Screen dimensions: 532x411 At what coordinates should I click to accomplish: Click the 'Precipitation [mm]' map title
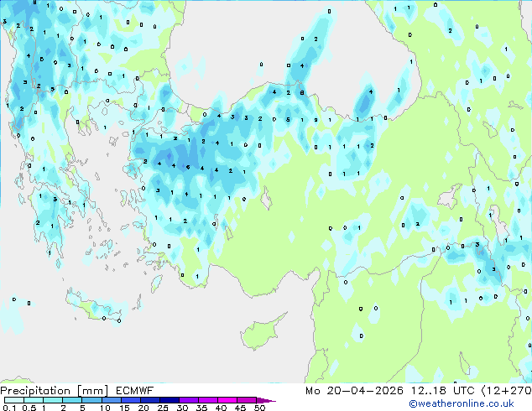click(x=54, y=391)
